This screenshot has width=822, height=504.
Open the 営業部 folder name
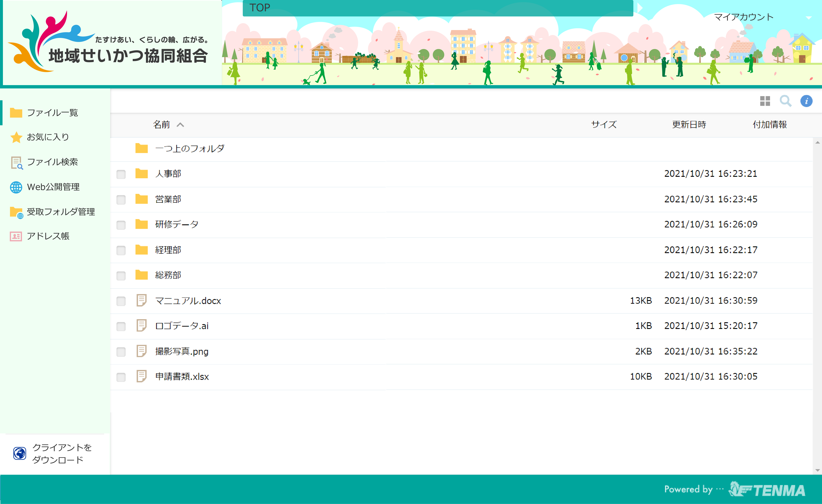pos(168,199)
